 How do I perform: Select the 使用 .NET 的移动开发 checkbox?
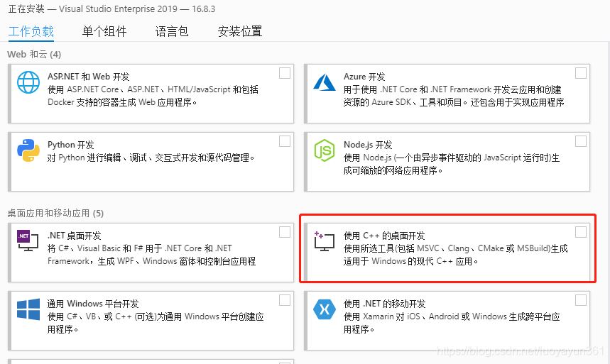coord(581,300)
